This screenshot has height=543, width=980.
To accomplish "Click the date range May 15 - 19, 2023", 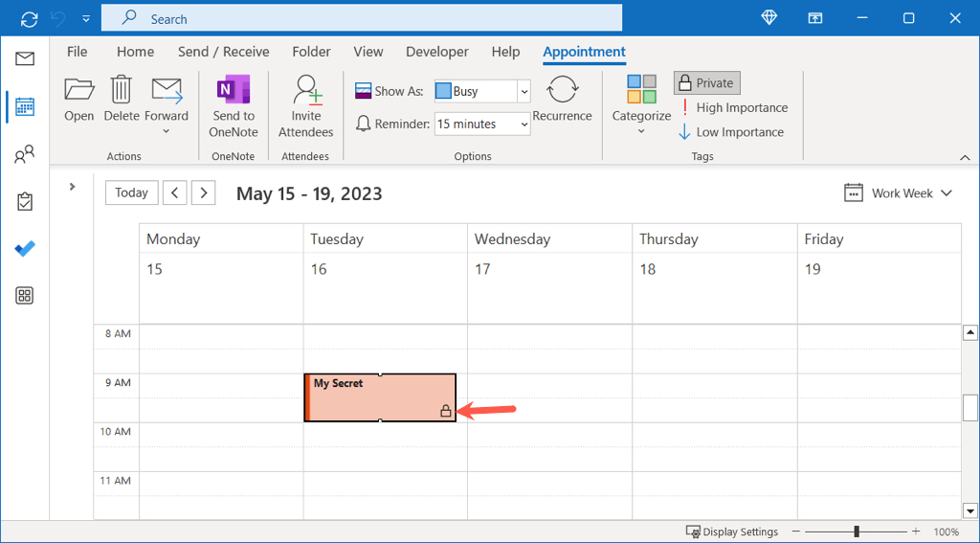I will (309, 193).
